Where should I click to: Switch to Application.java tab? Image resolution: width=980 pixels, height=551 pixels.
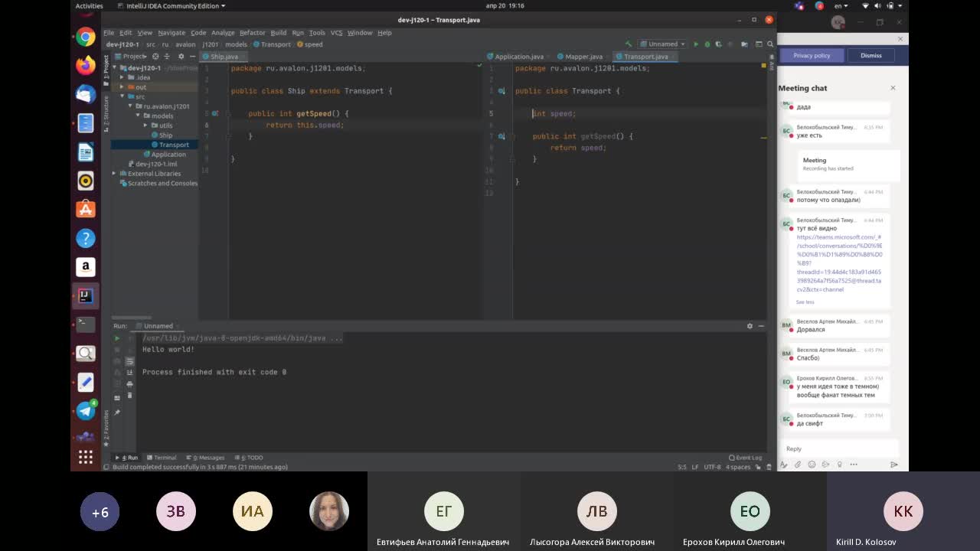(x=519, y=57)
